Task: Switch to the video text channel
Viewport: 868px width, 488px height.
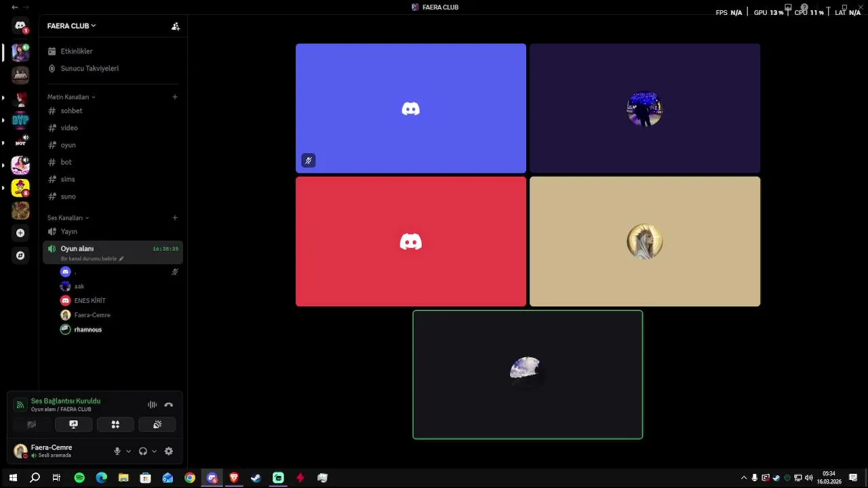Action: click(x=113, y=127)
